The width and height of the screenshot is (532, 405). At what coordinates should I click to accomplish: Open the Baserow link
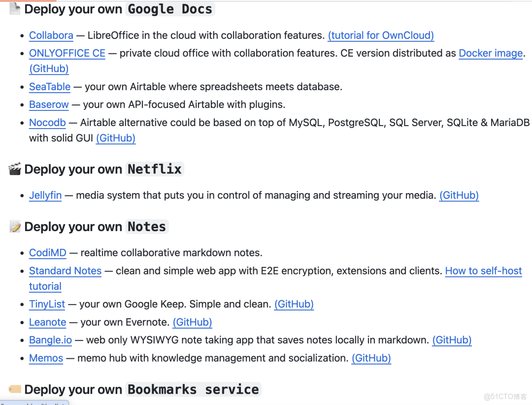pyautogui.click(x=49, y=104)
